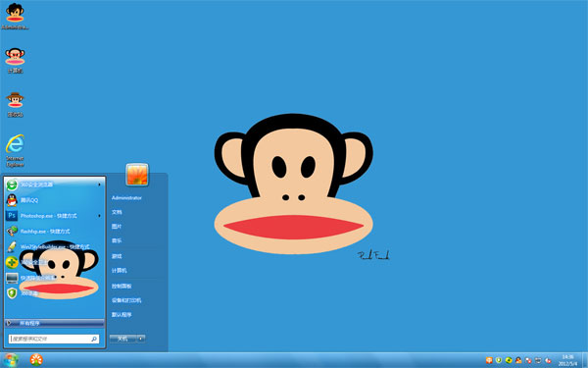Open 游戏 in the Start menu
This screenshot has height=368, width=588.
tap(117, 256)
